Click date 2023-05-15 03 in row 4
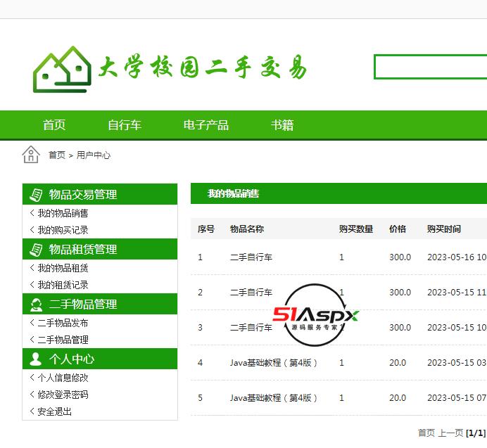Viewport: 487px width, 448px height. tap(457, 363)
